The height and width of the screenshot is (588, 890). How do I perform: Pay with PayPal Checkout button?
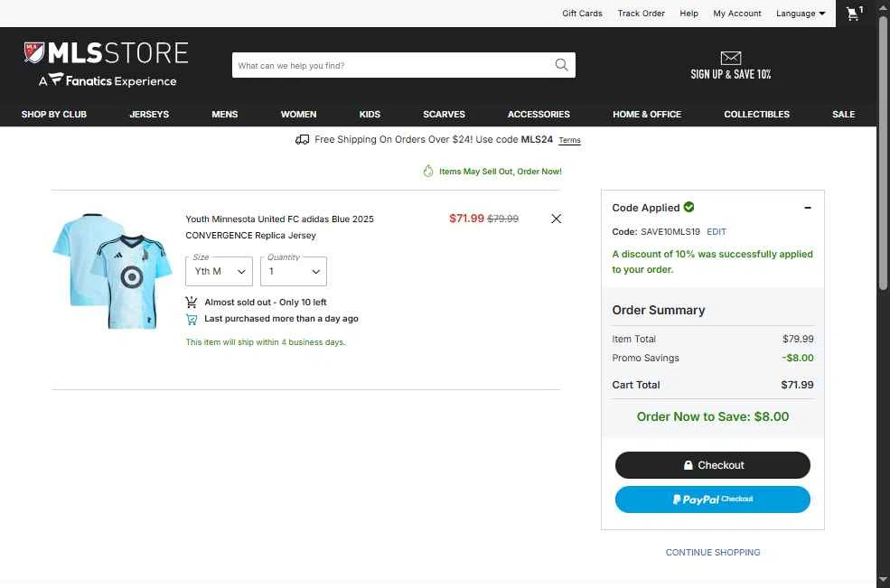(713, 499)
